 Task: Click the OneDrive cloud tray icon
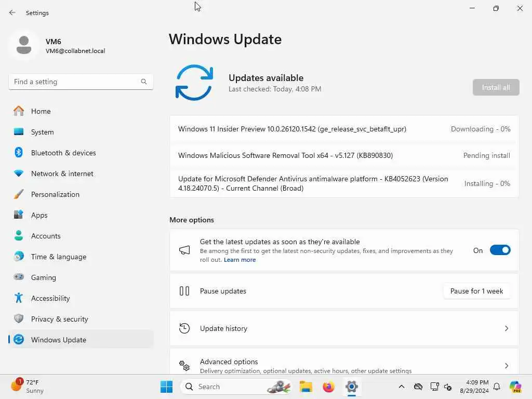coord(418,387)
